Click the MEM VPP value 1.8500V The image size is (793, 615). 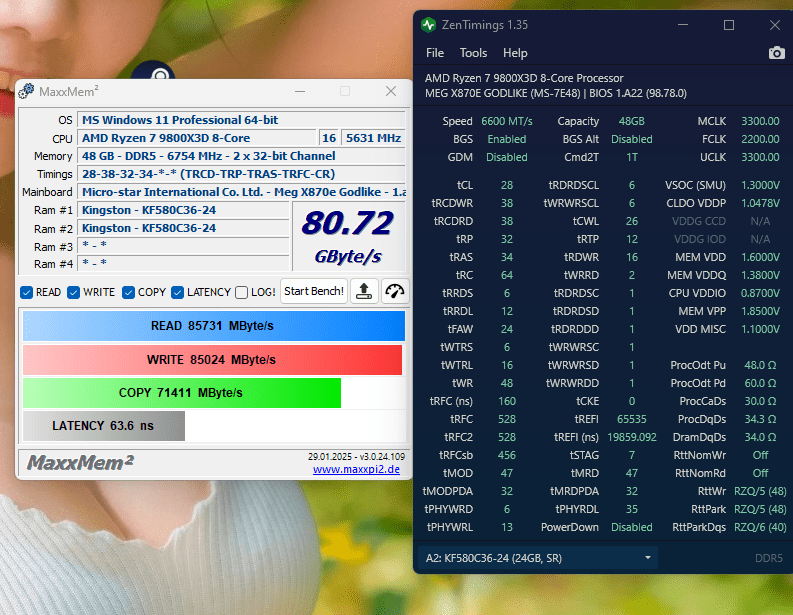click(760, 312)
